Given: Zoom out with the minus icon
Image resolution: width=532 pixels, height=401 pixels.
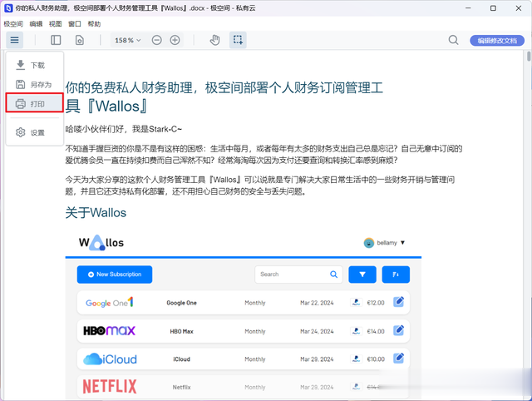Looking at the screenshot, I should click(156, 40).
